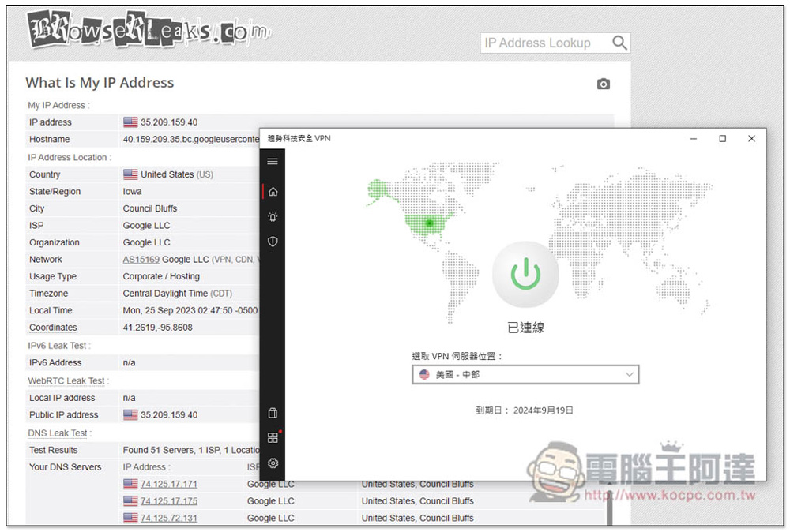The height and width of the screenshot is (532, 790).
Task: Select the Iowa State/Region value
Action: tap(132, 192)
